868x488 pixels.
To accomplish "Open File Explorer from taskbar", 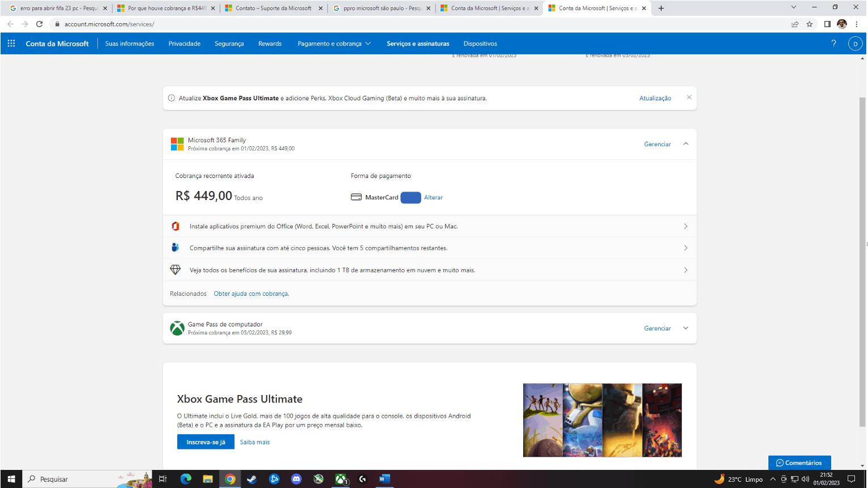I will pos(208,479).
